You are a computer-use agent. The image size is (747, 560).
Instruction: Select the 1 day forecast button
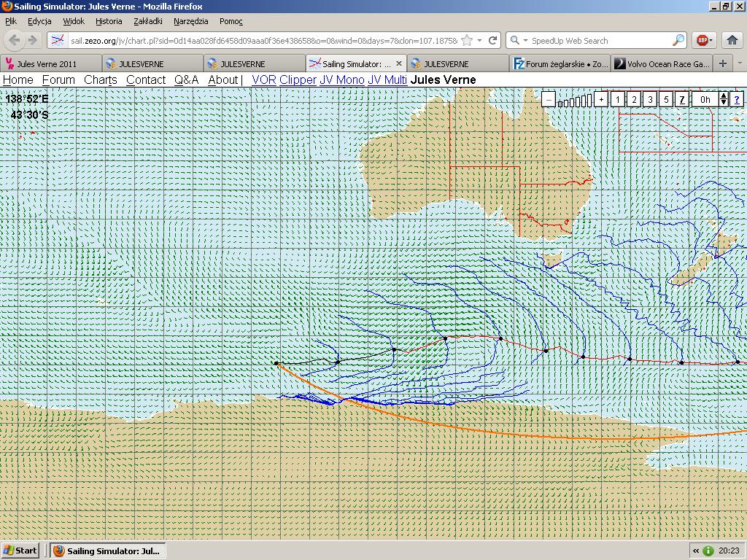click(x=617, y=100)
